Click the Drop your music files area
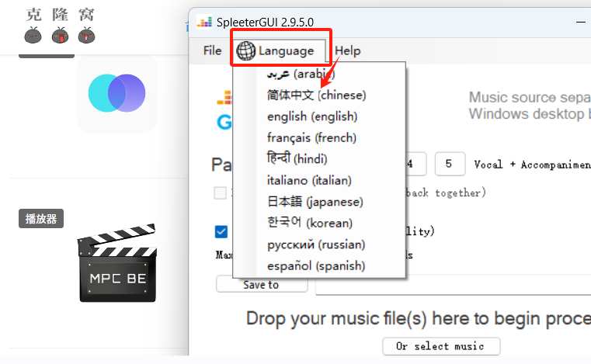 pos(419,319)
